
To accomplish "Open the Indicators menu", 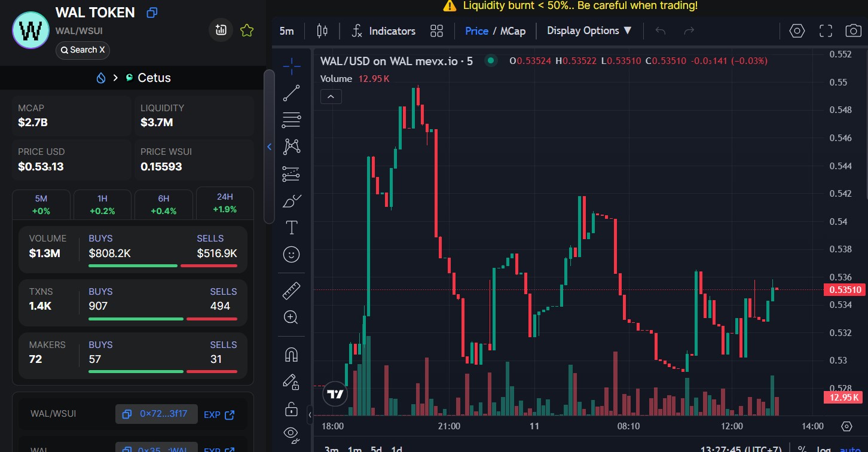I will pyautogui.click(x=383, y=31).
